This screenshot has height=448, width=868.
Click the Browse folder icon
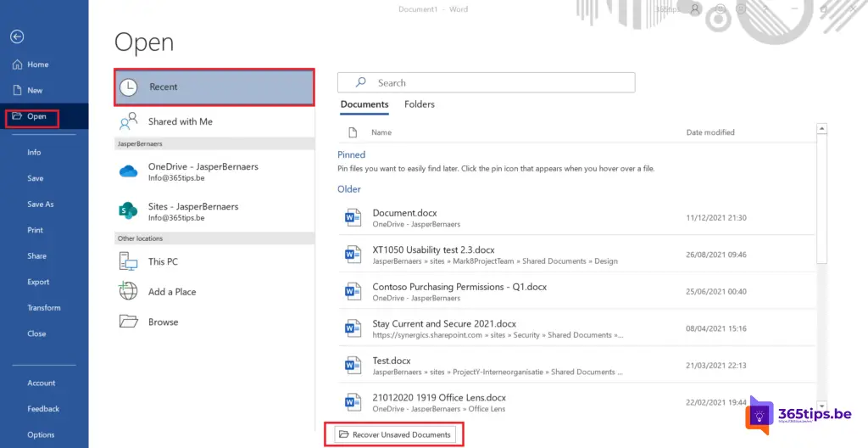pos(129,322)
